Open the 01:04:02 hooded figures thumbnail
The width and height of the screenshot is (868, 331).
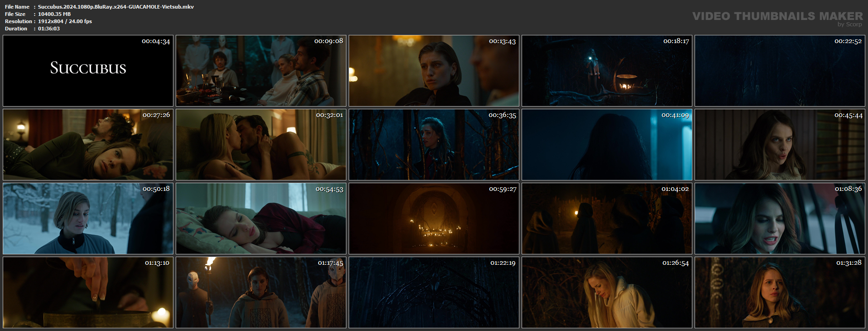pyautogui.click(x=607, y=219)
